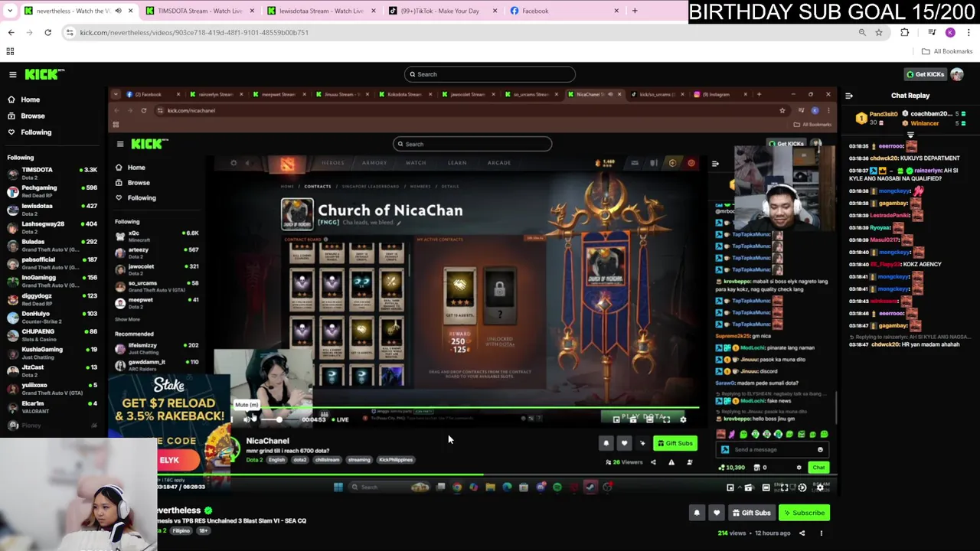Screen dimensions: 980x551
Task: Open the Chrome apps grid shortcut
Action: (x=10, y=51)
